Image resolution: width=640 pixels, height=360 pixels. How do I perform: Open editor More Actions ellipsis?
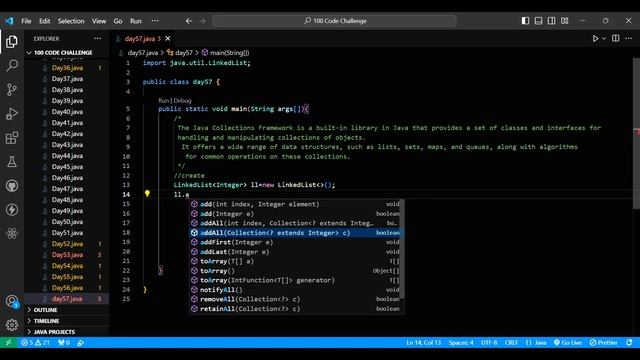coord(629,38)
